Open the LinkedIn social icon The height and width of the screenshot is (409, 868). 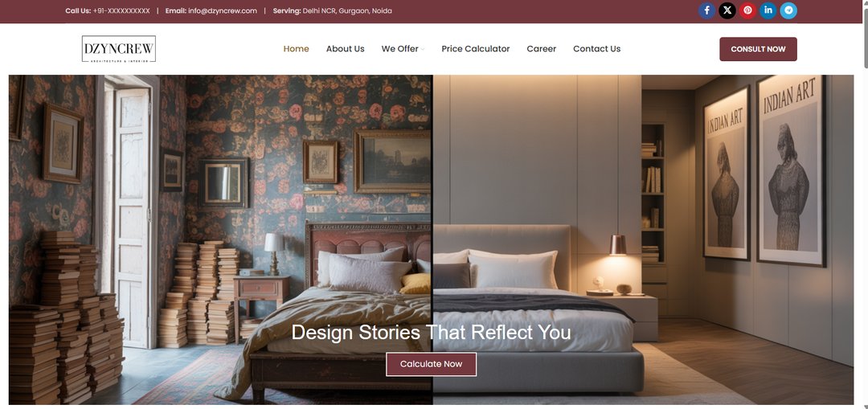(x=768, y=10)
